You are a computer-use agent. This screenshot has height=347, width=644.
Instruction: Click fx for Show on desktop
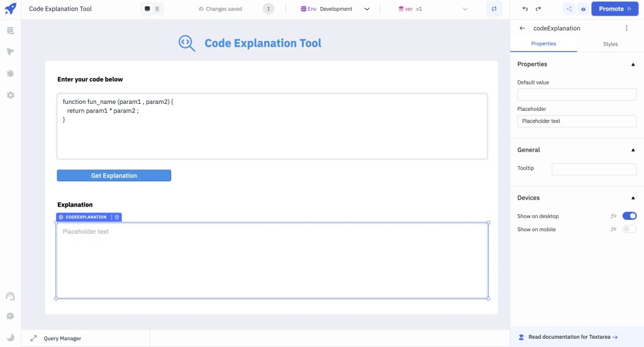click(x=613, y=216)
